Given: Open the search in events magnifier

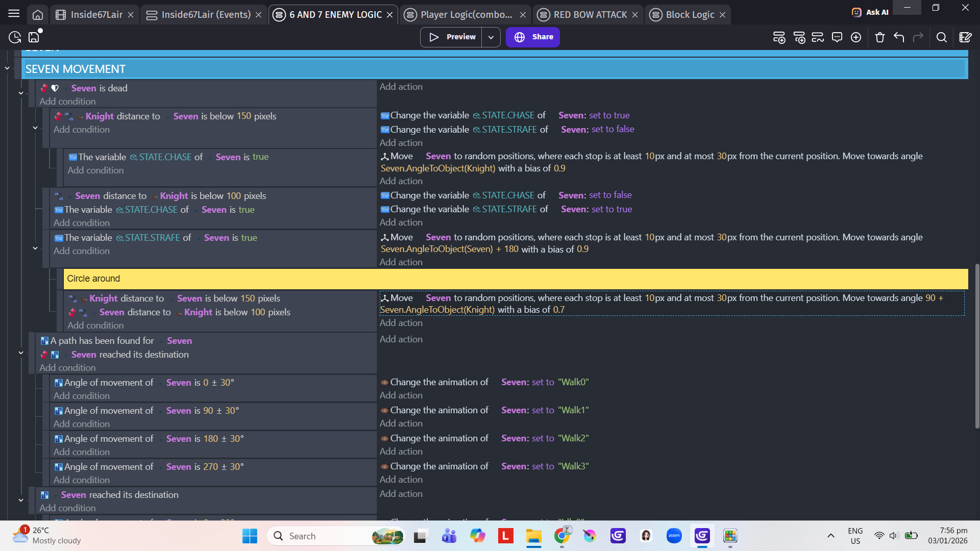Looking at the screenshot, I should [x=942, y=37].
